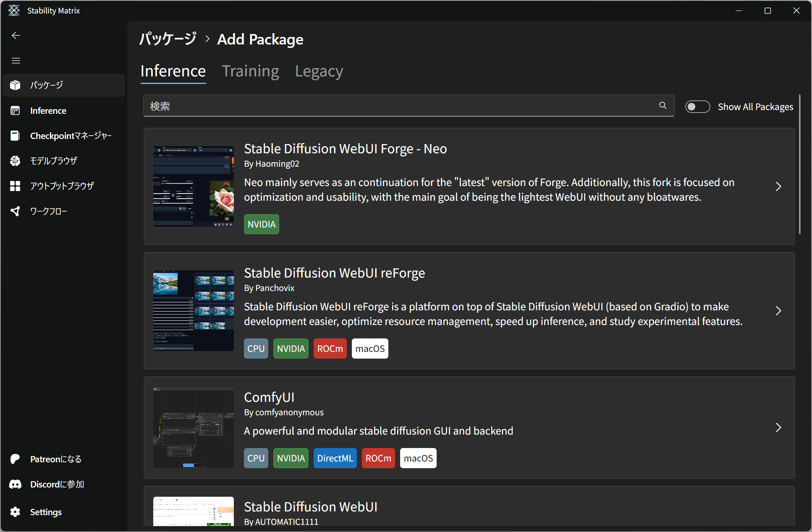Click the Discord icon in sidebar
Screen dimensions: 812x532
coord(16,484)
